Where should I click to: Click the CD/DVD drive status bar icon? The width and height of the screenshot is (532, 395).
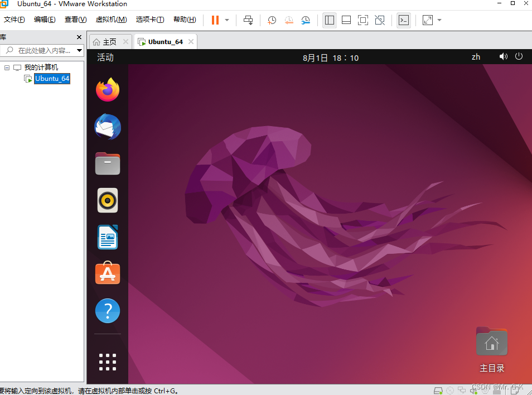450,391
